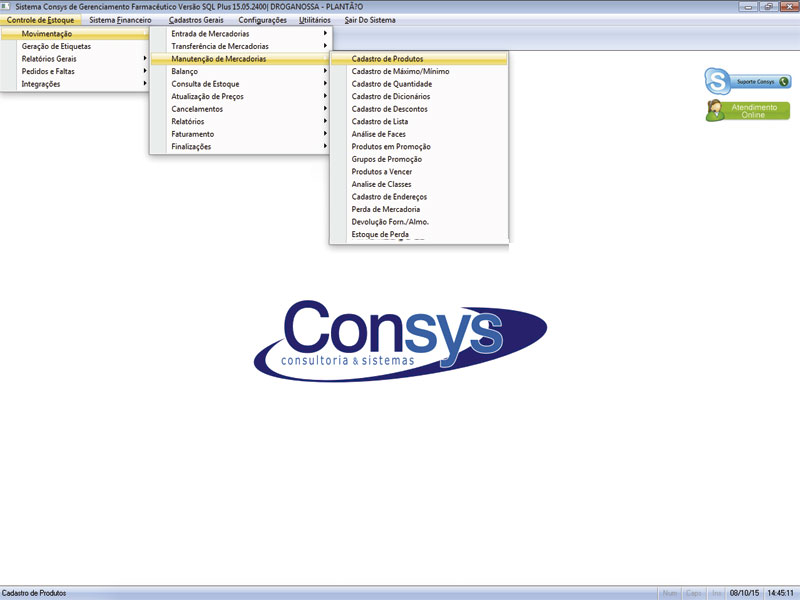Viewport: 800px width, 600px height.
Task: Open the Faturamento submenu
Action: pos(240,134)
